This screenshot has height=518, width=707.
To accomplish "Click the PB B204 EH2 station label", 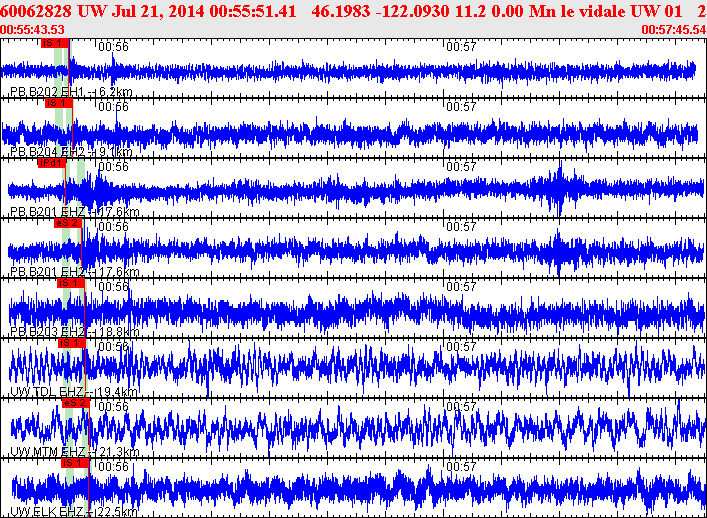I will coord(71,152).
